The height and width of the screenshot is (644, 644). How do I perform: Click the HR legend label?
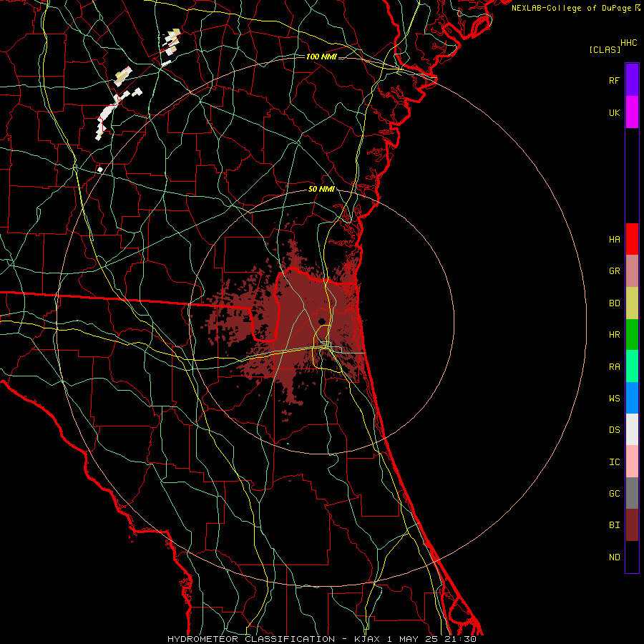614,335
